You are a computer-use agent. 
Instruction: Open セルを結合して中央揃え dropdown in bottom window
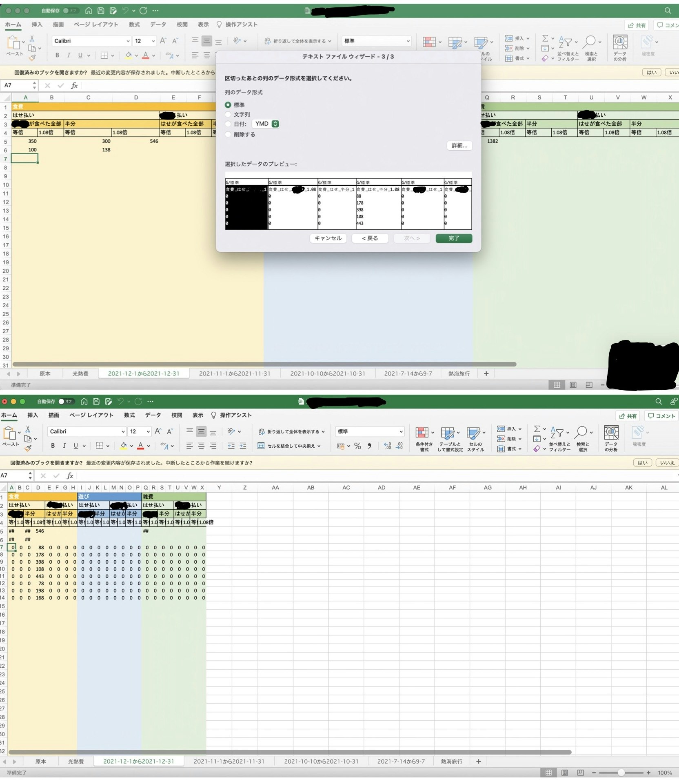point(319,446)
